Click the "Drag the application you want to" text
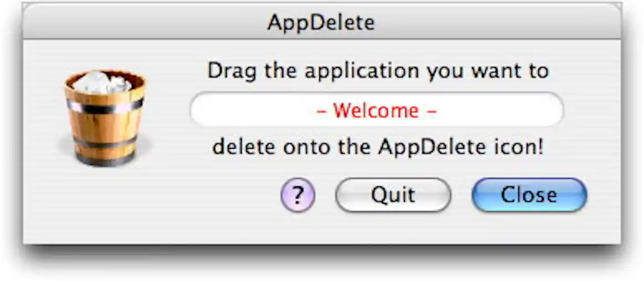 tap(378, 71)
